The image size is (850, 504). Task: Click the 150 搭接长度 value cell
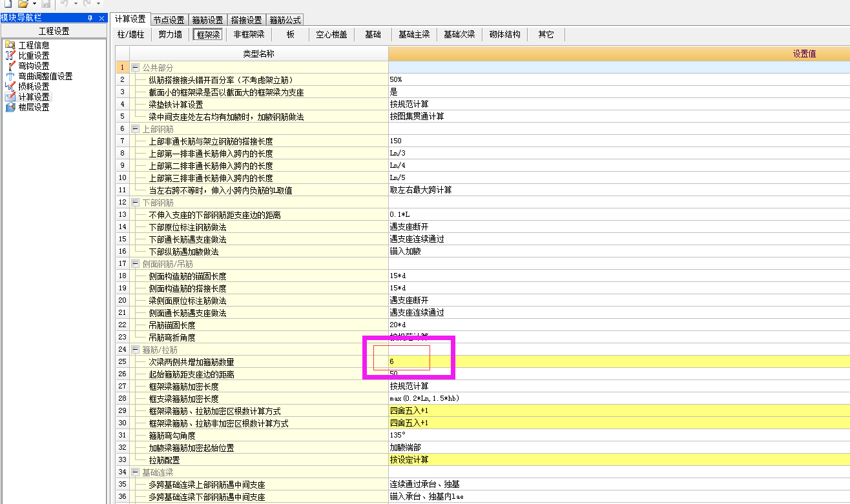[619, 141]
